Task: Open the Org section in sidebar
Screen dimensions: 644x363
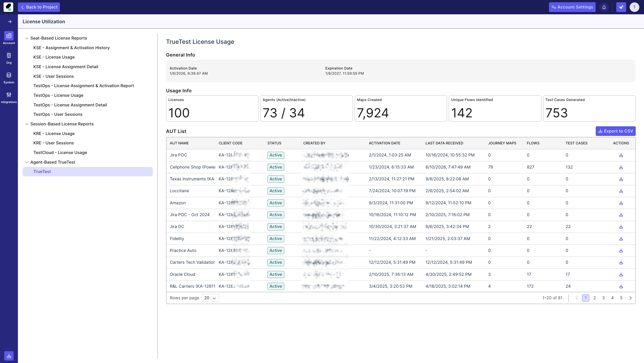Action: (9, 58)
